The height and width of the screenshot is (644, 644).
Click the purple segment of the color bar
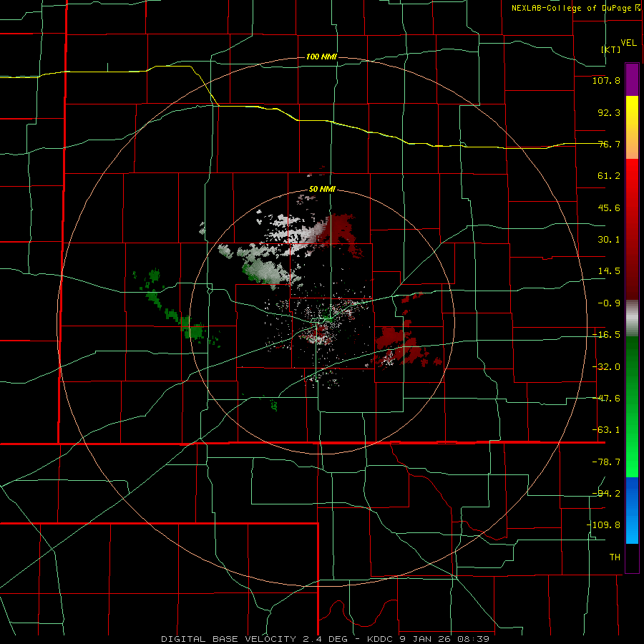(x=632, y=79)
